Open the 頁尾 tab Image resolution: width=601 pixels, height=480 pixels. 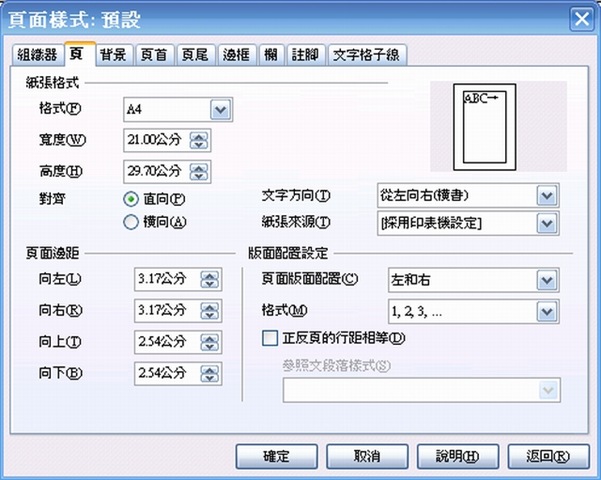coord(195,55)
